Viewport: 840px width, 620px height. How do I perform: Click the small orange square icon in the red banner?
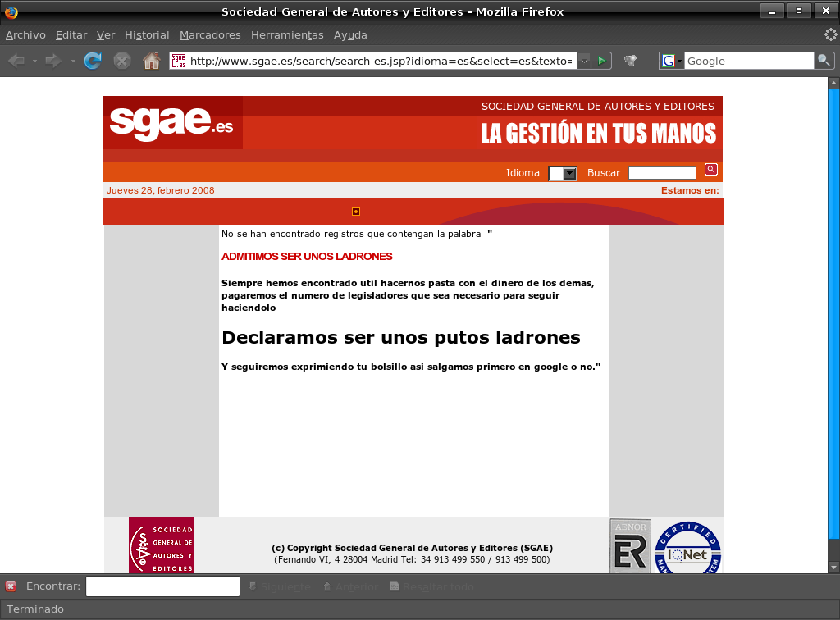pos(356,212)
